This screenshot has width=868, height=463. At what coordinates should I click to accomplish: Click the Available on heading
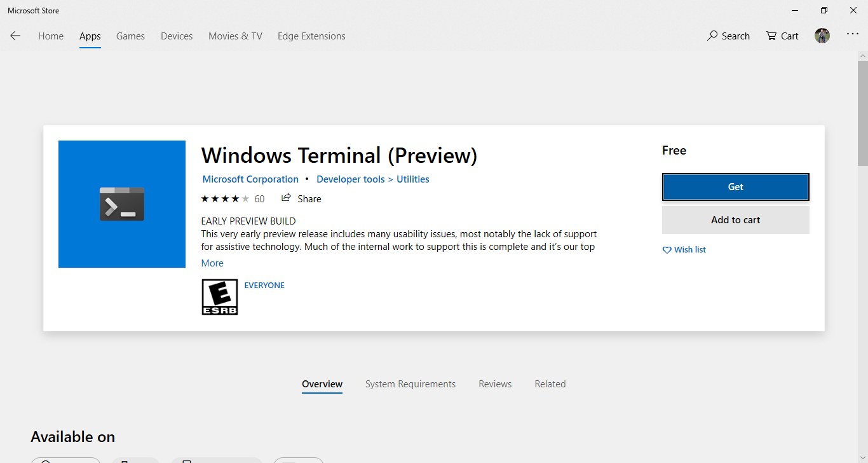[x=73, y=437]
